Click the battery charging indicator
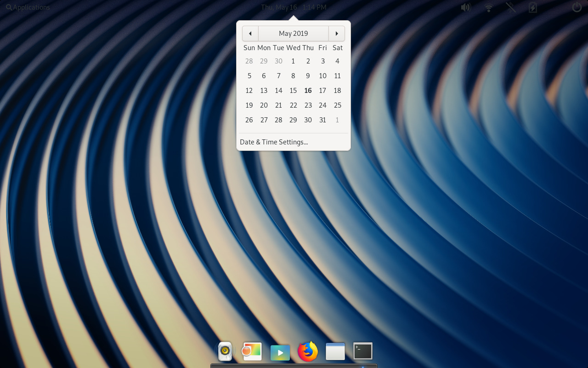The width and height of the screenshot is (588, 368). point(532,7)
